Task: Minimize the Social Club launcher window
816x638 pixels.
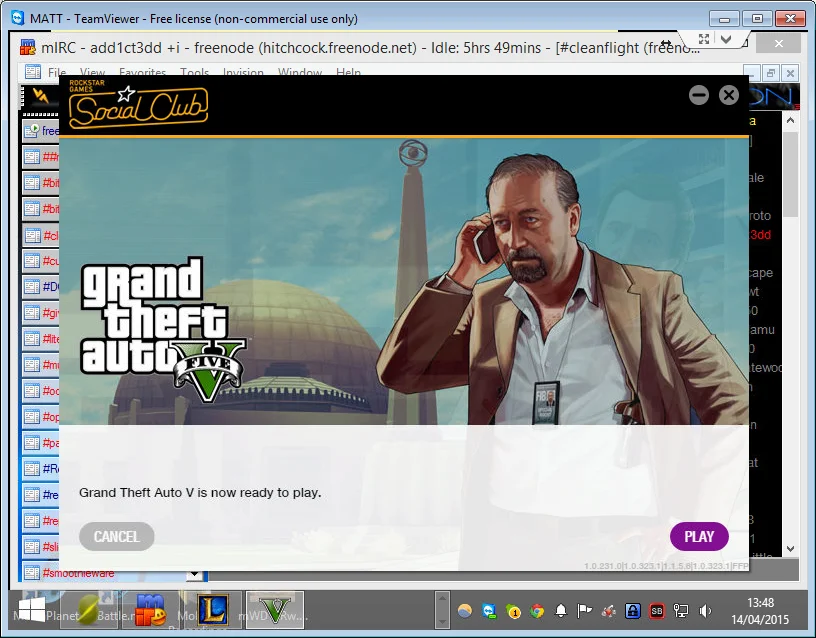Action: (699, 95)
